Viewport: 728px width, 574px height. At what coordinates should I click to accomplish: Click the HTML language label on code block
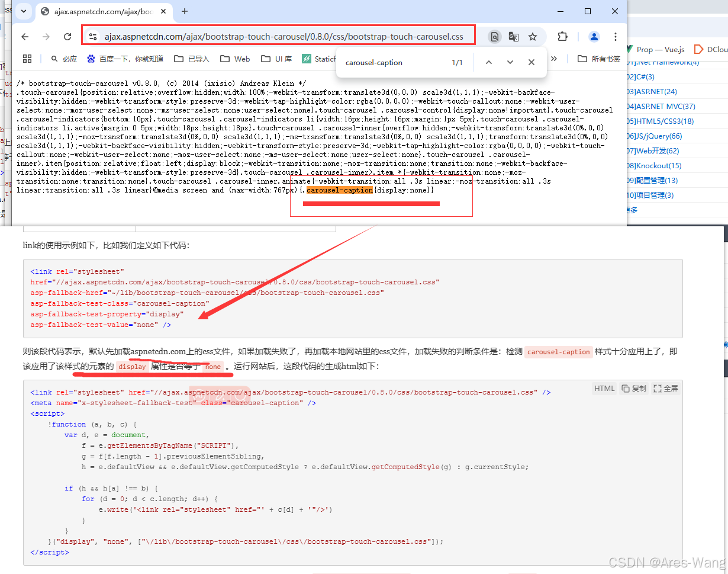click(x=604, y=389)
